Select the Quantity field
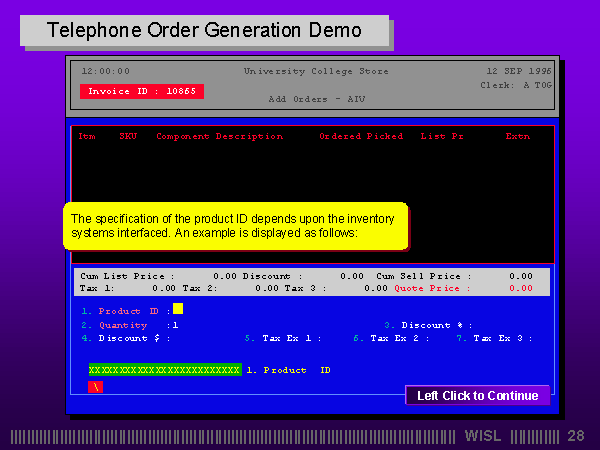Screen dimensions: 600x450 pyautogui.click(x=175, y=325)
